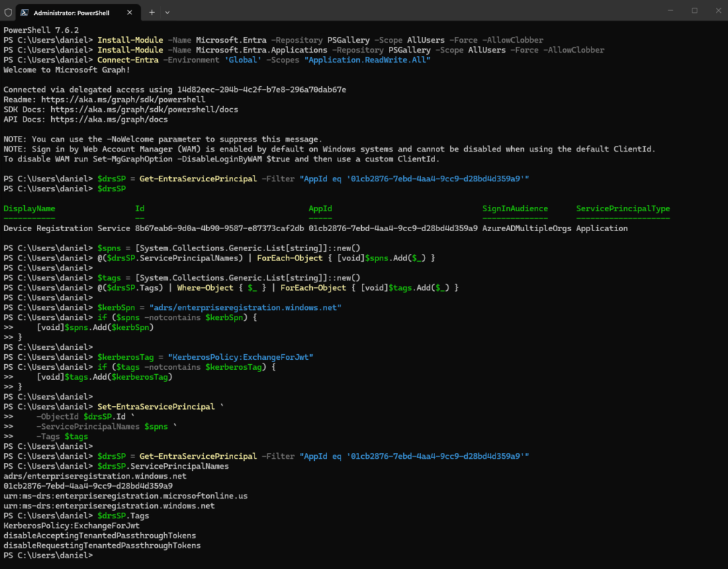The height and width of the screenshot is (569, 728).
Task: Click the Readme link aka.ms/graph/sdk/powershell
Action: 123,100
